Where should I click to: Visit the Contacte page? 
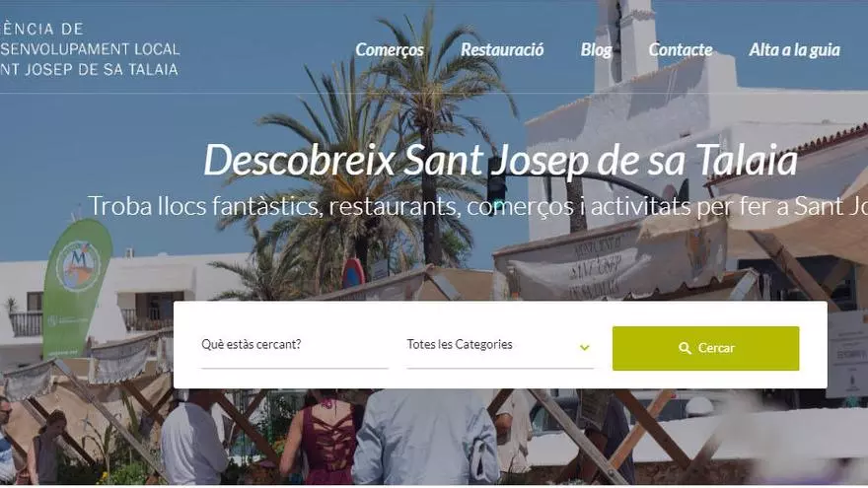681,50
